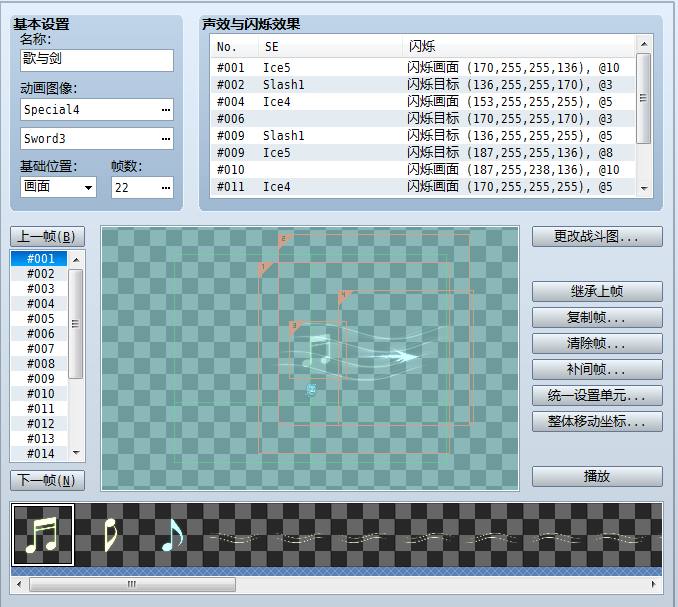
Task: Click the 统一设置单元 button
Action: coord(597,395)
